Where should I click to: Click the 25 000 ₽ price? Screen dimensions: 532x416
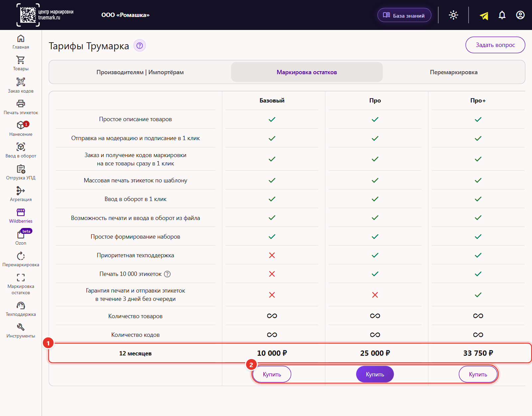375,353
